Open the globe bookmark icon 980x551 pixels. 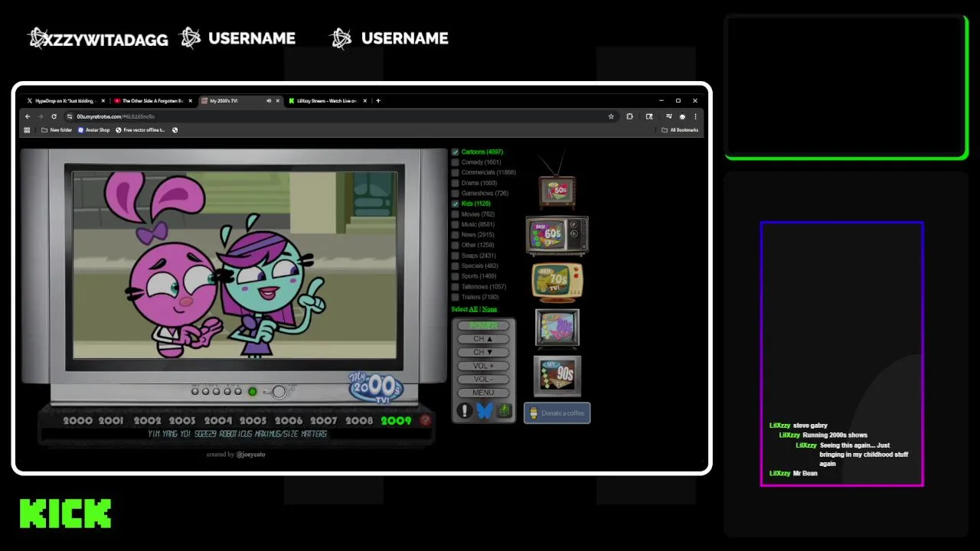point(175,130)
